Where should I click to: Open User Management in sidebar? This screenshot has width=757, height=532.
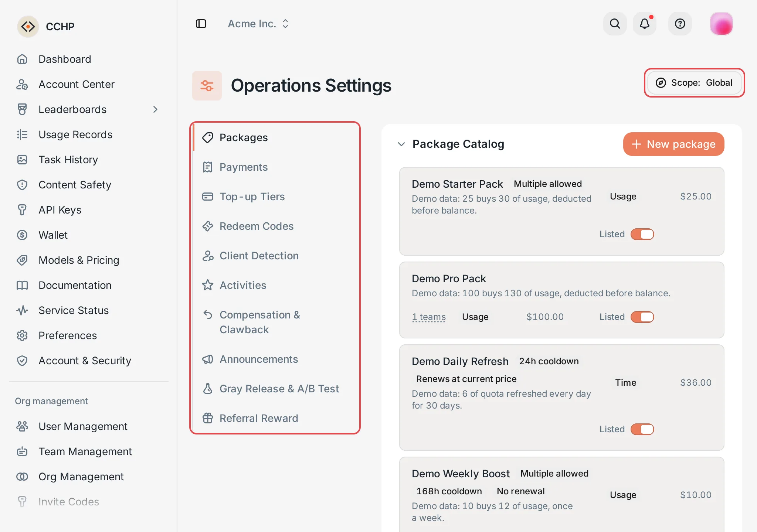click(x=89, y=426)
